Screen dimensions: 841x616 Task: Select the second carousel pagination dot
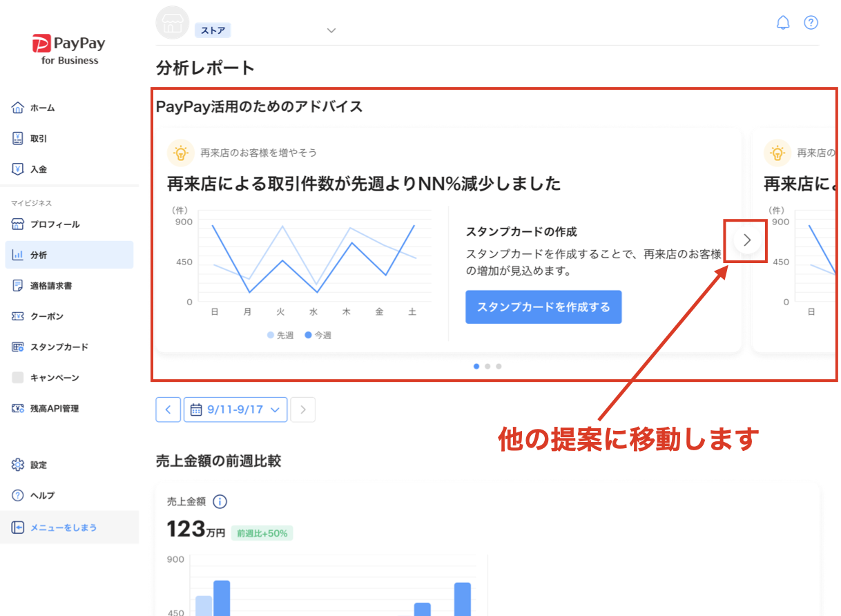[487, 366]
